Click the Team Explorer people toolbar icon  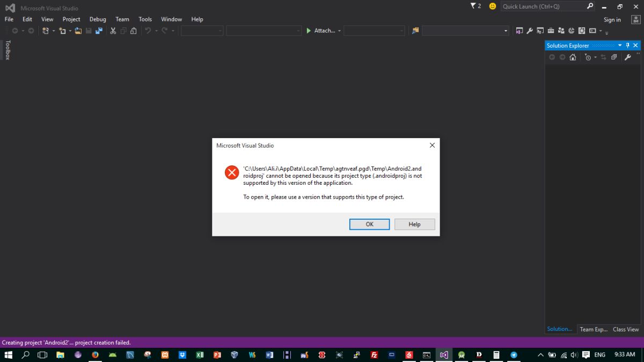[x=561, y=31]
